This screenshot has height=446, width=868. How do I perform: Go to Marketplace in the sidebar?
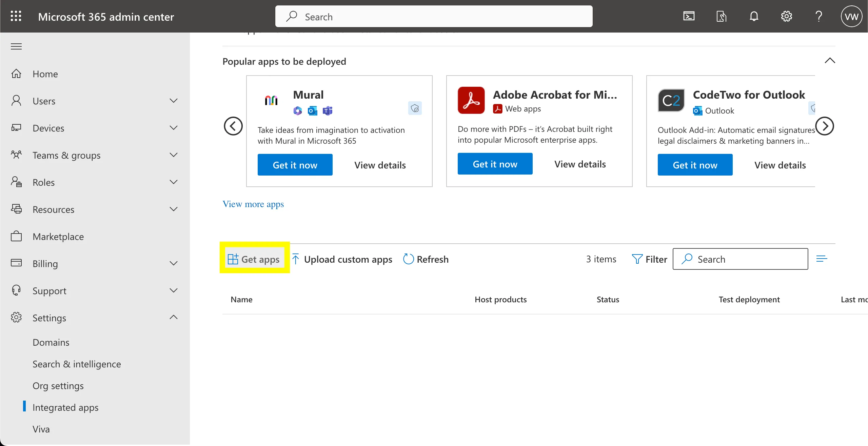point(58,237)
